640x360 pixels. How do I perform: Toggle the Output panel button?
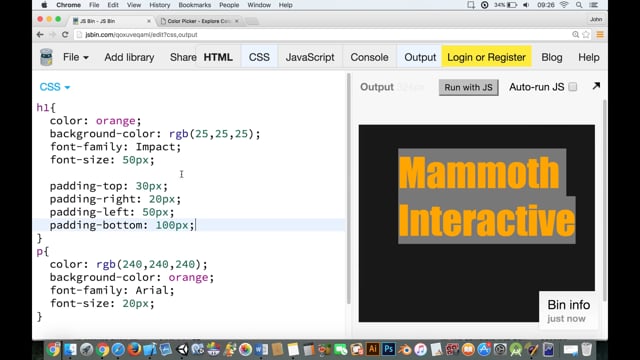coord(420,57)
